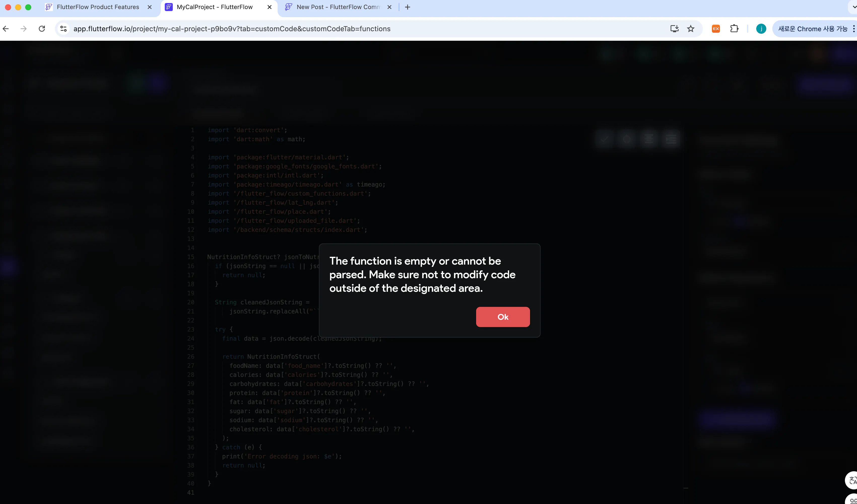Click the '} catch (e) {' code line
857x504 pixels.
(238, 447)
